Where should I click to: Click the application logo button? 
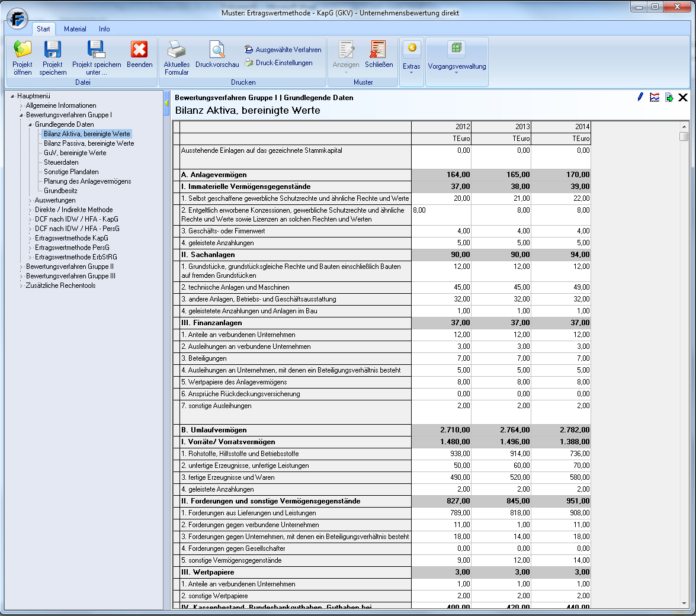[x=18, y=18]
